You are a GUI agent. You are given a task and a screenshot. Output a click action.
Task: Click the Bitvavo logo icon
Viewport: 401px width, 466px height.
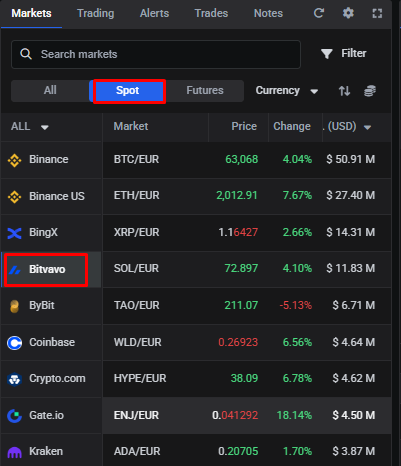tap(14, 270)
